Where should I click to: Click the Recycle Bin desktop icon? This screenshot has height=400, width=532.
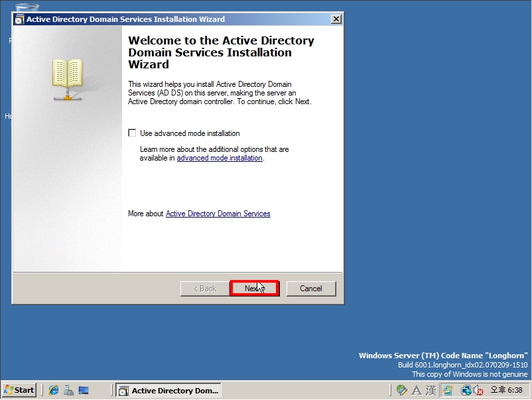pos(27,7)
